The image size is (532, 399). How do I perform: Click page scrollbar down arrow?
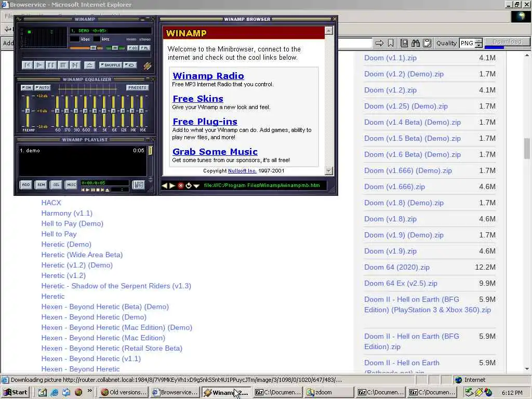527,368
